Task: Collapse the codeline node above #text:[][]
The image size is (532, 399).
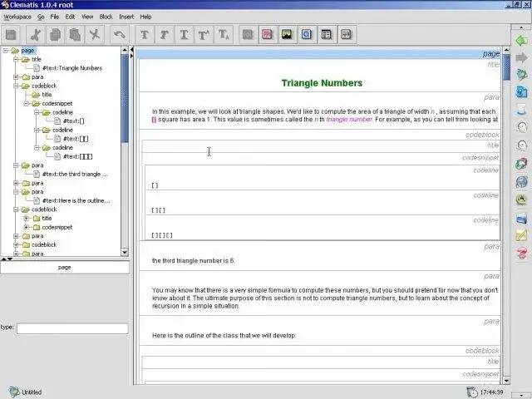Action: tap(37, 130)
